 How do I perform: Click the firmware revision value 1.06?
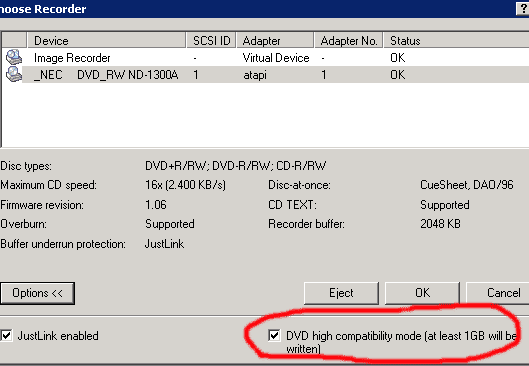tap(156, 205)
